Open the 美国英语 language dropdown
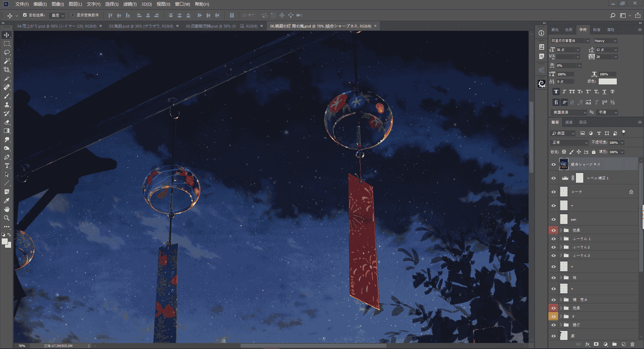 [x=569, y=112]
